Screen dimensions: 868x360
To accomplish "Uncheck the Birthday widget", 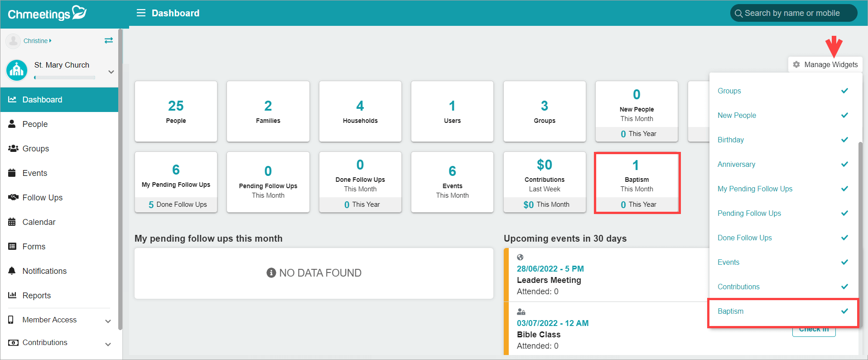I will pos(844,140).
